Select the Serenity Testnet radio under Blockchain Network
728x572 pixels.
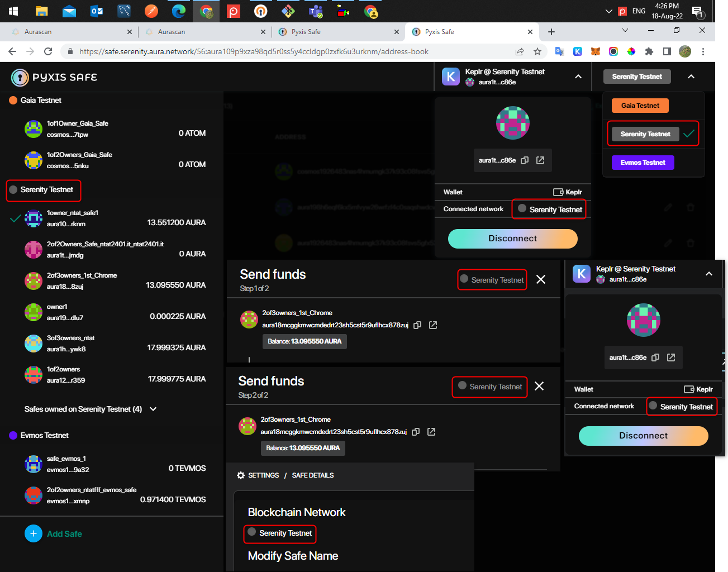pos(251,533)
